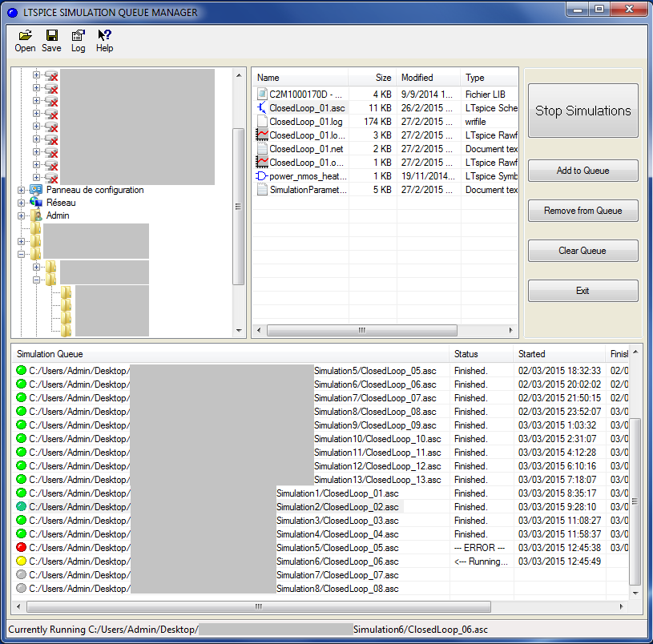Click yellow running icon for ClosedLoop_06.asc

pyautogui.click(x=22, y=561)
